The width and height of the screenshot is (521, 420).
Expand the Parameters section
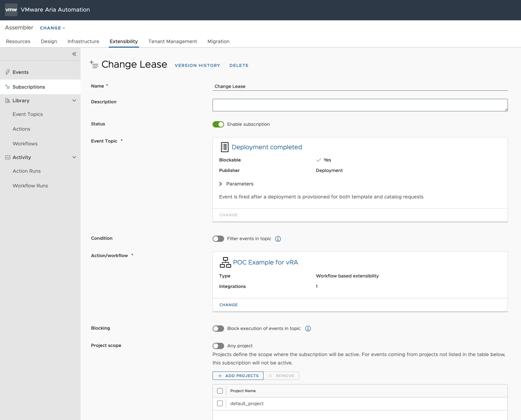236,184
